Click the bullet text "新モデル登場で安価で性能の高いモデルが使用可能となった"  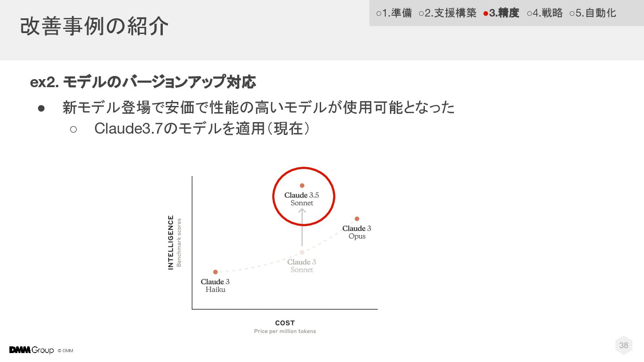coord(258,107)
